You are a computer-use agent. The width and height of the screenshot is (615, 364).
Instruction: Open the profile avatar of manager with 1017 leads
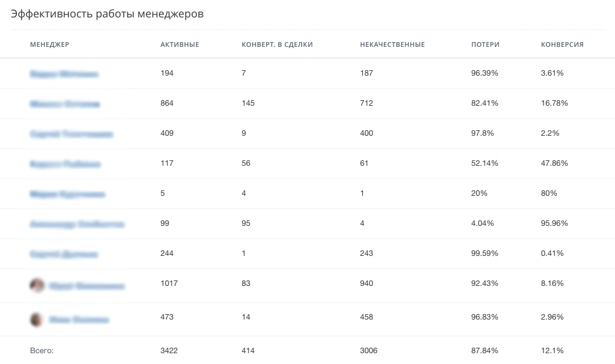[36, 285]
